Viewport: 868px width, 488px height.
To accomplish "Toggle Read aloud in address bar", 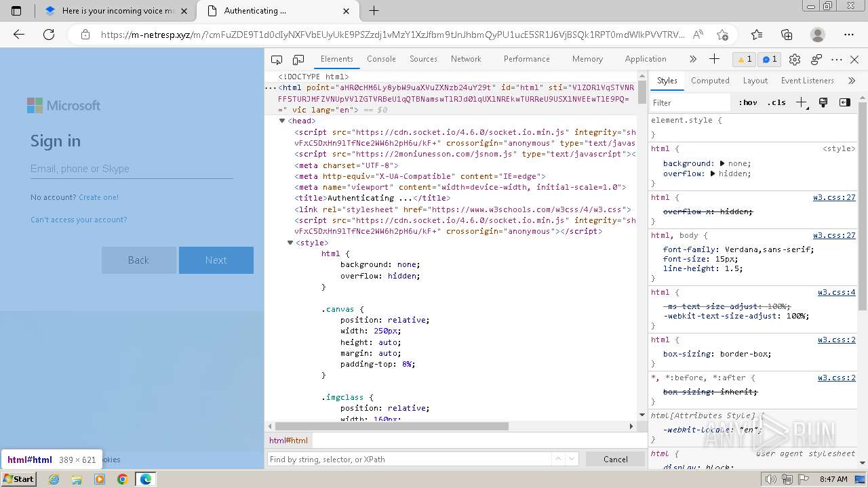I will (x=698, y=35).
